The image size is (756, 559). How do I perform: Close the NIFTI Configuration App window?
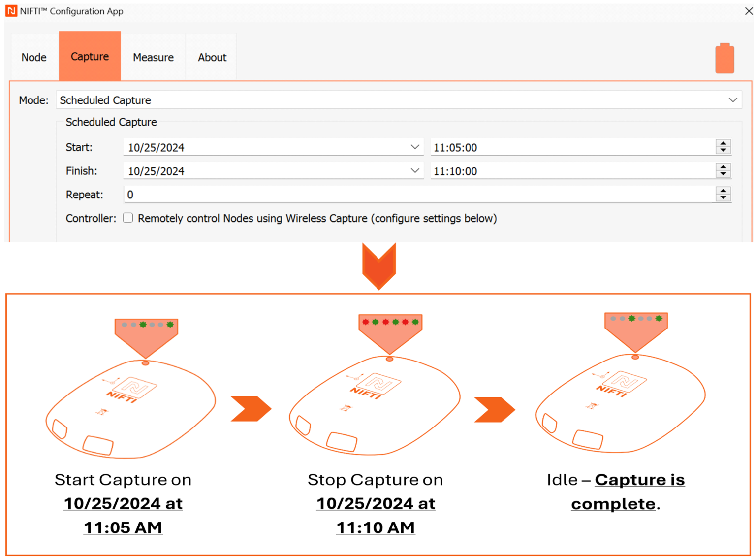749,11
